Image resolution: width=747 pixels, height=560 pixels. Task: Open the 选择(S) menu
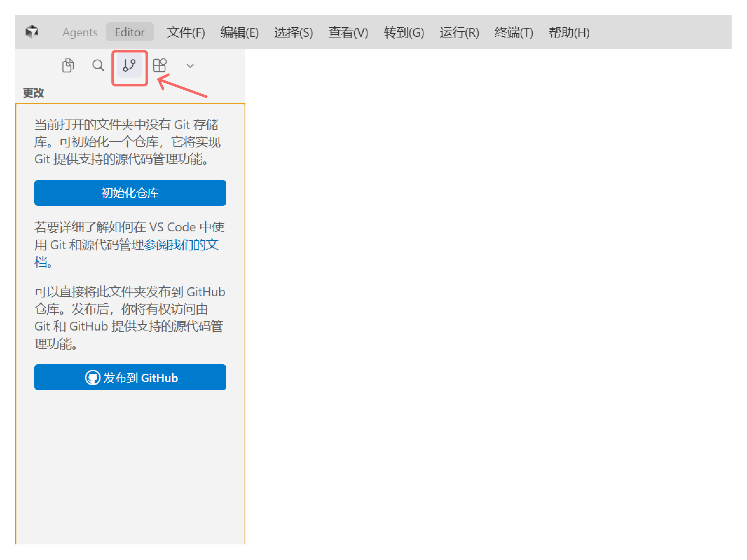coord(293,32)
